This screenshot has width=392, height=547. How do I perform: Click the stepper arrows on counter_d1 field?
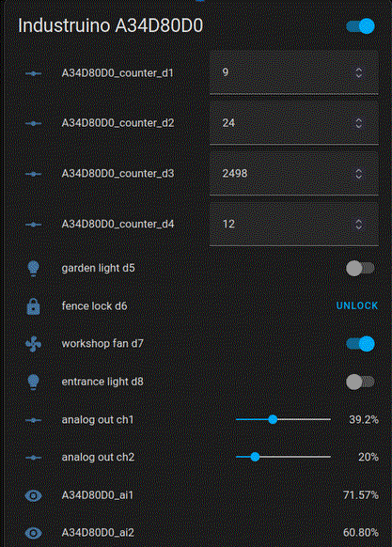pyautogui.click(x=358, y=72)
